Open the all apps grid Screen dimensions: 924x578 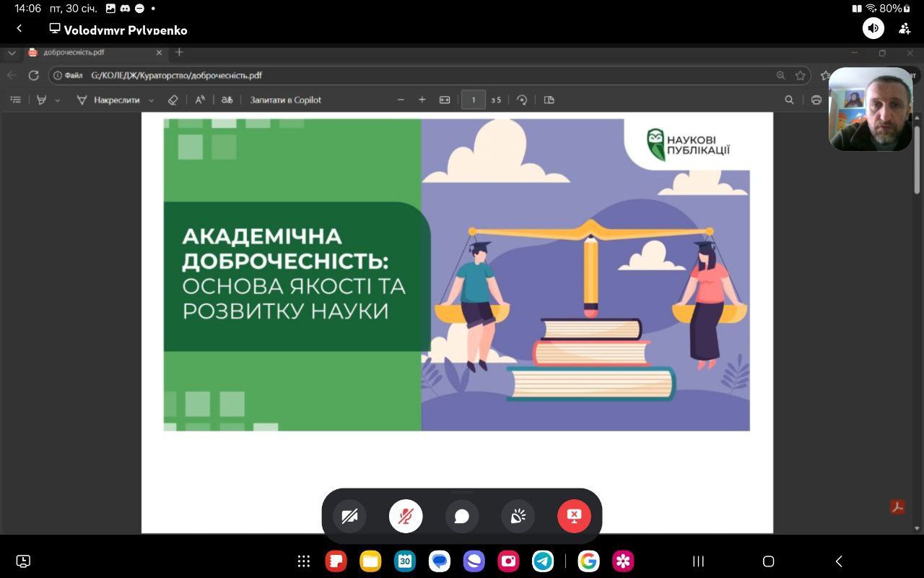(x=304, y=561)
